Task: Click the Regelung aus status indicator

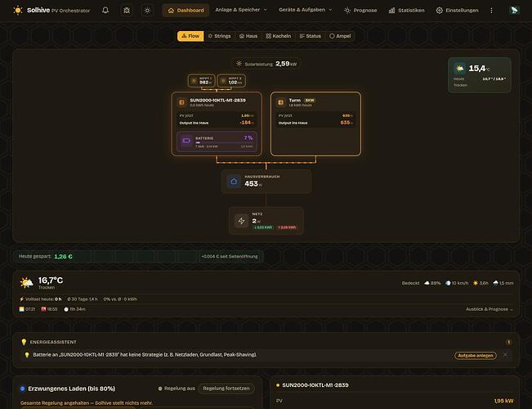Action: [x=177, y=389]
